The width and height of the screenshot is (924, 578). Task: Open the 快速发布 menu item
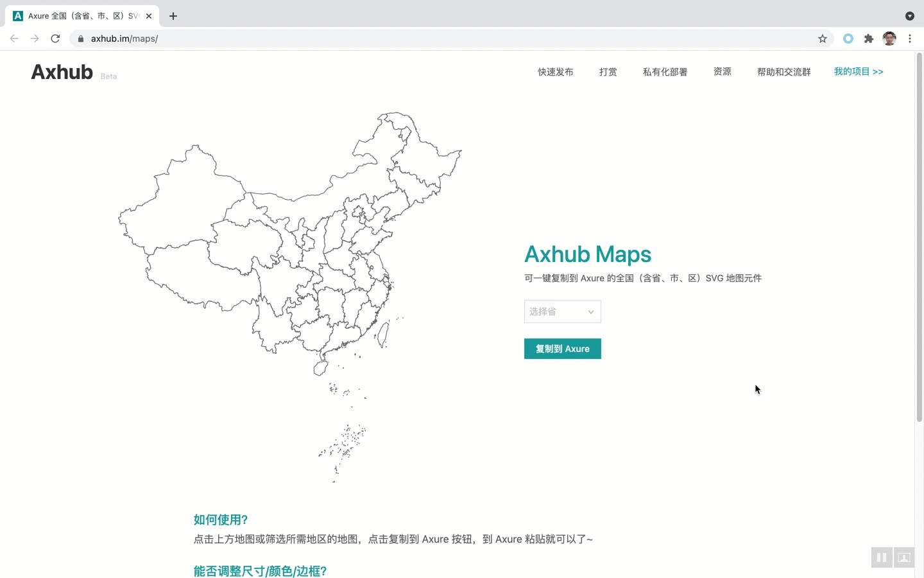[556, 72]
